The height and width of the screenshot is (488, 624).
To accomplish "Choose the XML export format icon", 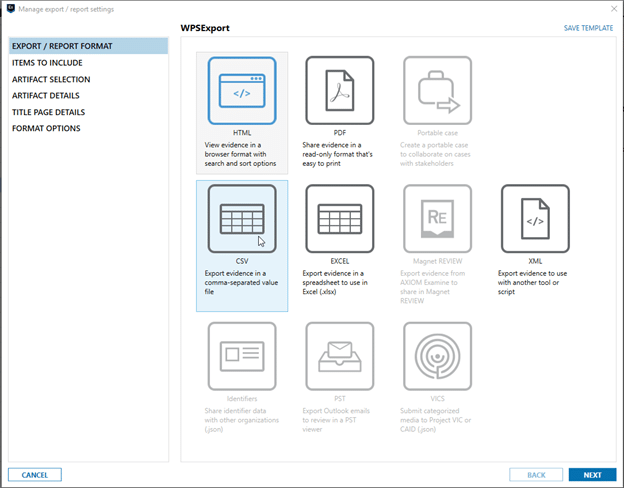I will click(x=535, y=219).
